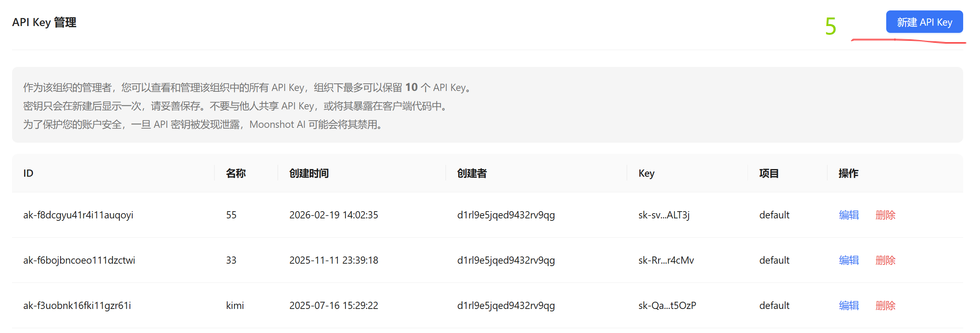Click the ID column header

click(28, 174)
